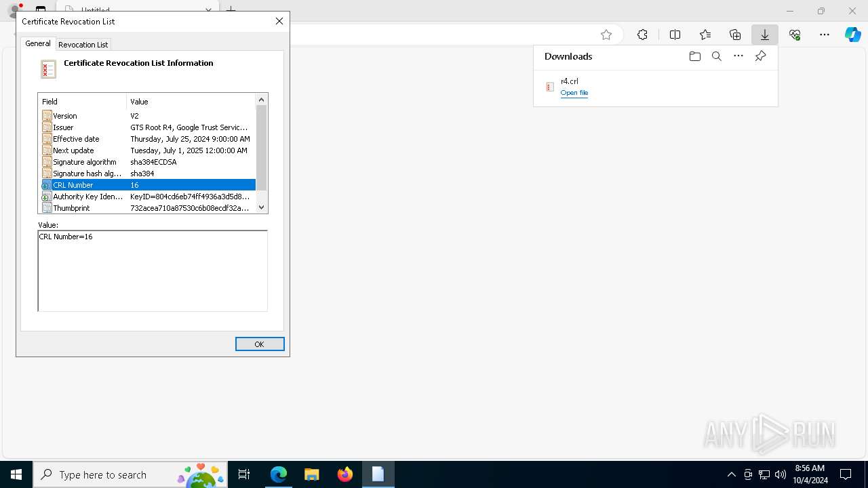Click the r4.crl download file icon
This screenshot has height=488, width=868.
click(x=550, y=87)
